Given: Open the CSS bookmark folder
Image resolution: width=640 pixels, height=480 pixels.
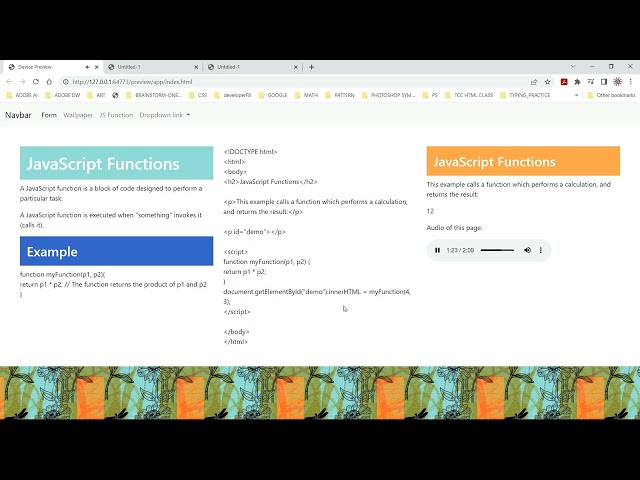Looking at the screenshot, I should [x=198, y=95].
